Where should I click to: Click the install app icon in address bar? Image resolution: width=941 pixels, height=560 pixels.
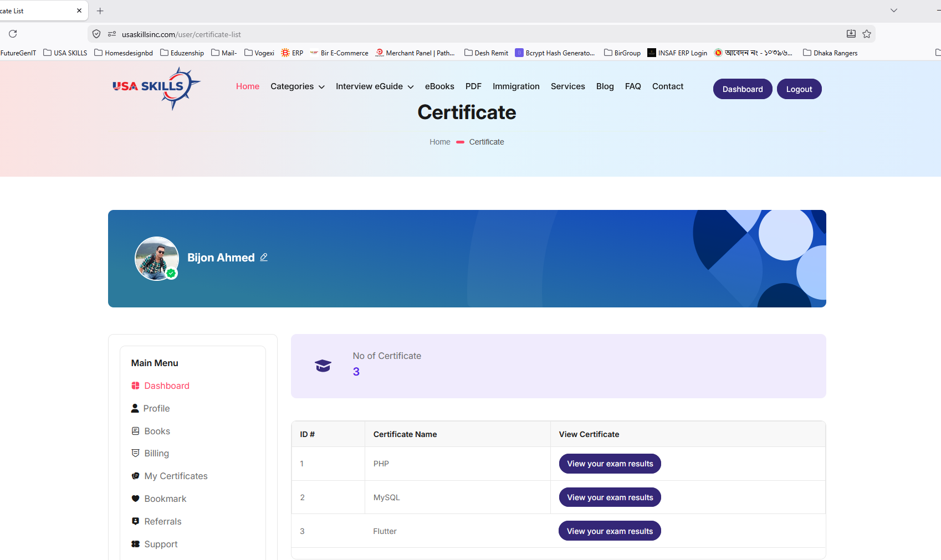[x=851, y=34]
